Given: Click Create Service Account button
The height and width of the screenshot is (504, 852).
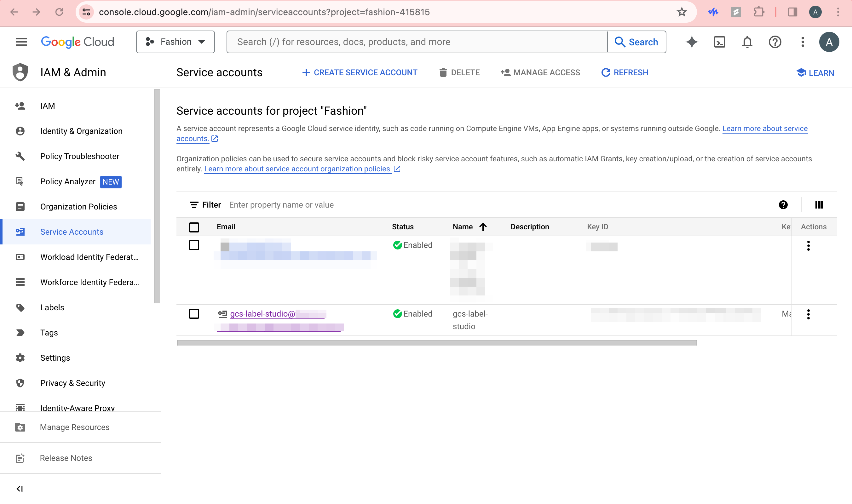Looking at the screenshot, I should coord(360,73).
